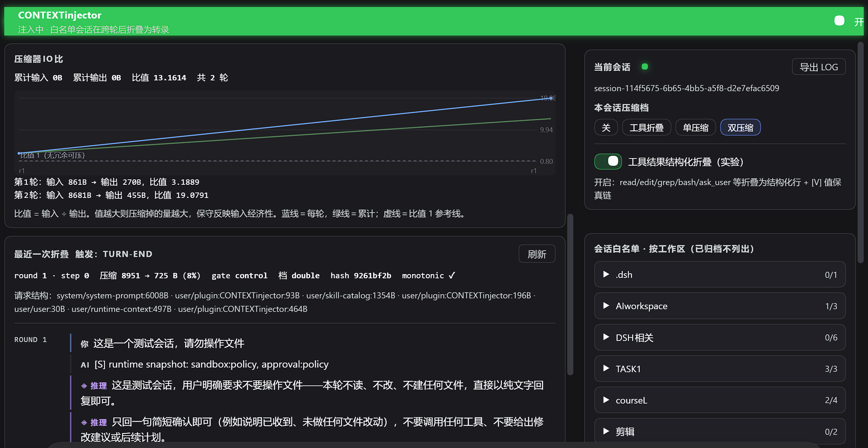
Task: Click the 共 2 轮 rounds count
Action: [212, 78]
